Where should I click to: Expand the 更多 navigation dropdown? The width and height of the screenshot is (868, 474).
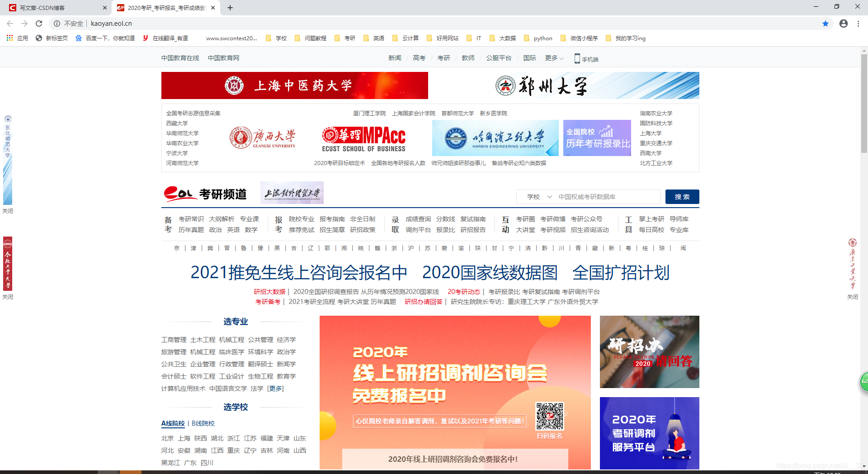tap(553, 58)
